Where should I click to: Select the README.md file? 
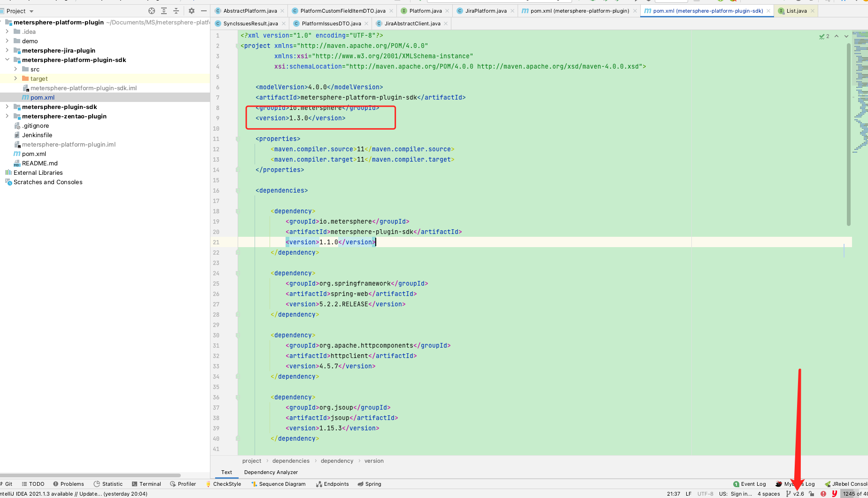click(x=39, y=163)
